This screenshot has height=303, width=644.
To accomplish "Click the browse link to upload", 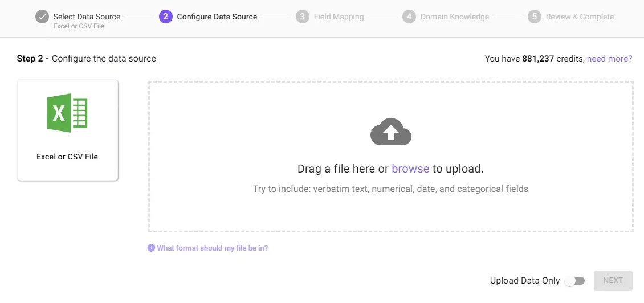I will tap(410, 169).
